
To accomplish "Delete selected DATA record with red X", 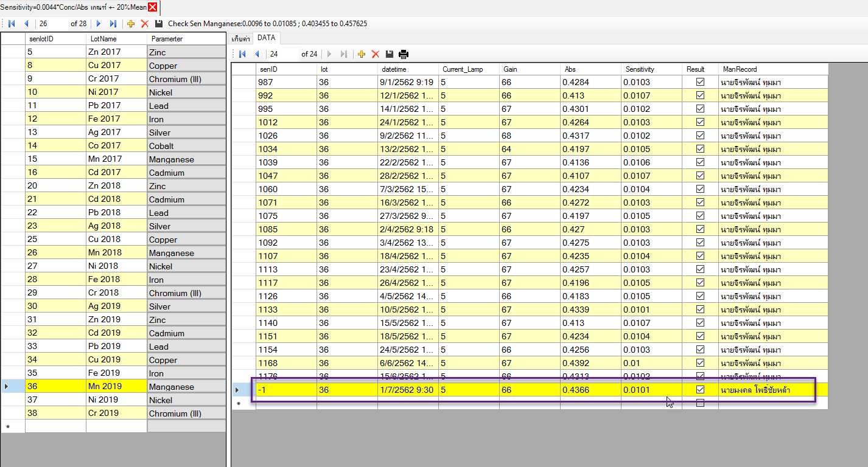I will (376, 54).
